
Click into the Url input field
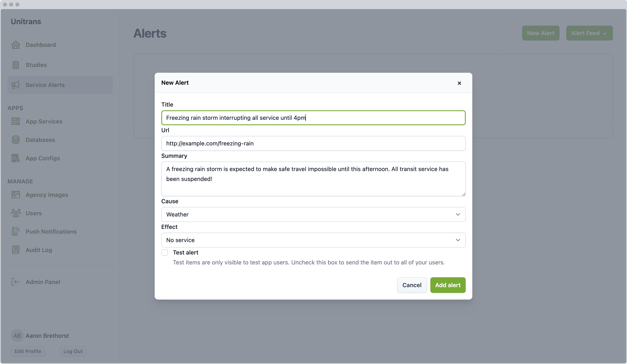[x=313, y=143]
